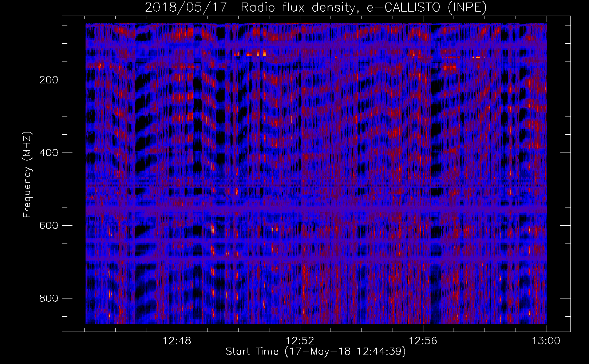The width and height of the screenshot is (589, 364).
Task: Click the 400 frequency tick label
Action: 48,153
